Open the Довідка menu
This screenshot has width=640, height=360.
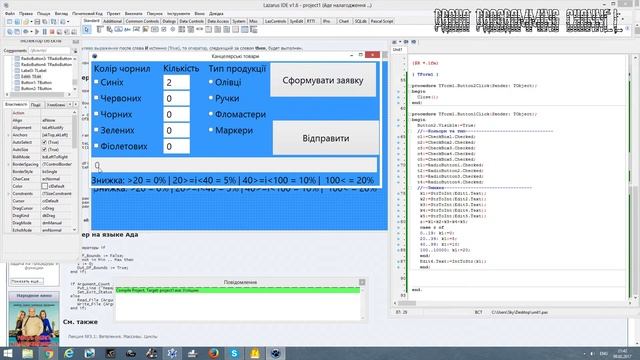coord(216,13)
